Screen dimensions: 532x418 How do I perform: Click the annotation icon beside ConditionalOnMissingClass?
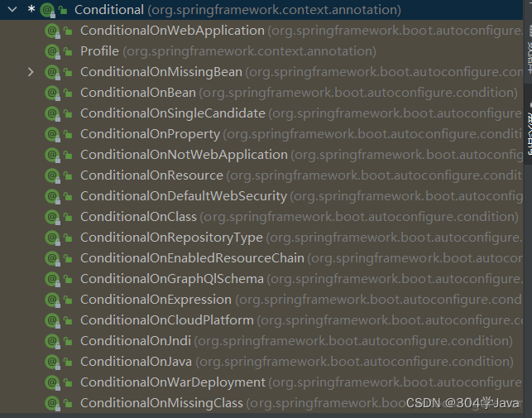tap(52, 404)
